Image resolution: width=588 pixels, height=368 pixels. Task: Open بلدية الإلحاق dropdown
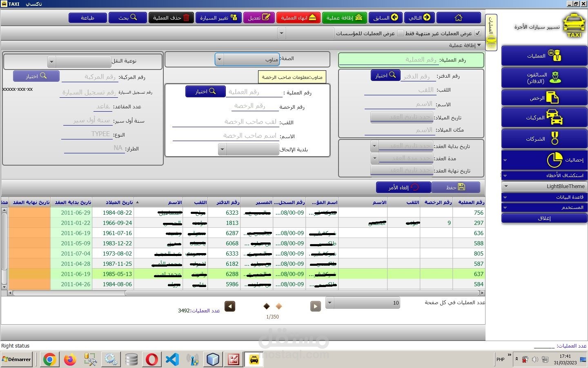(x=249, y=149)
